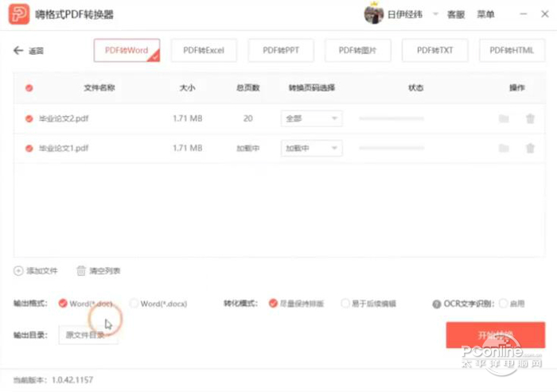Uncheck the 毕业论文1.pdf file checkbox

[29, 149]
